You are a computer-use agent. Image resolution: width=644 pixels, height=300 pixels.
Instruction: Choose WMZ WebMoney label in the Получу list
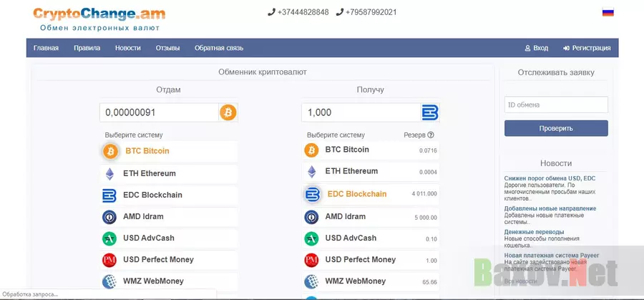tap(356, 281)
